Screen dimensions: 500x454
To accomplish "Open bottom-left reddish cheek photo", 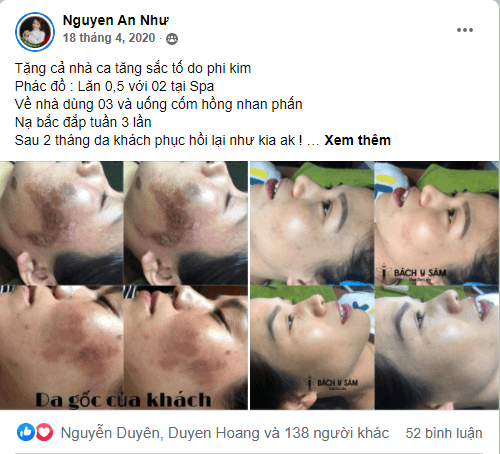I will click(x=62, y=347).
